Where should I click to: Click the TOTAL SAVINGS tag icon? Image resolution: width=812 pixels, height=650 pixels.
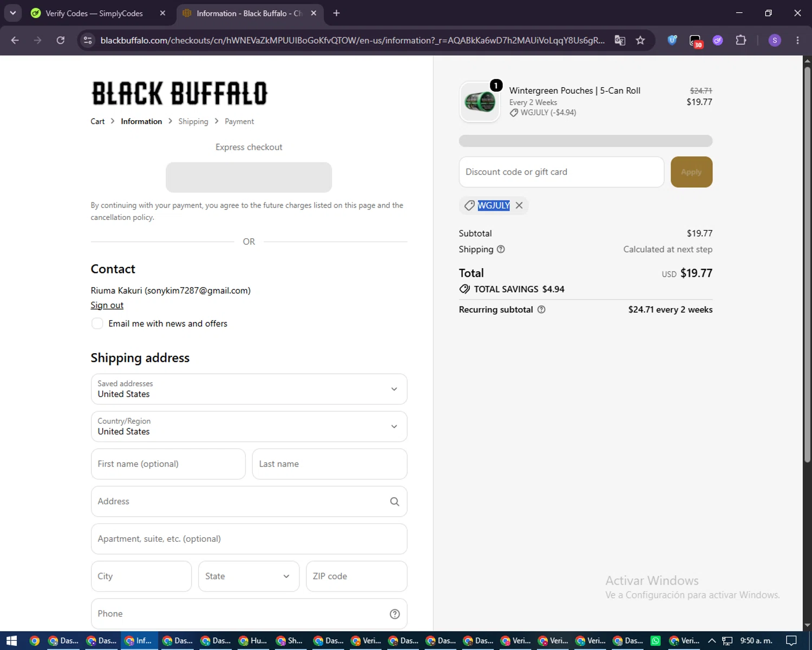464,289
